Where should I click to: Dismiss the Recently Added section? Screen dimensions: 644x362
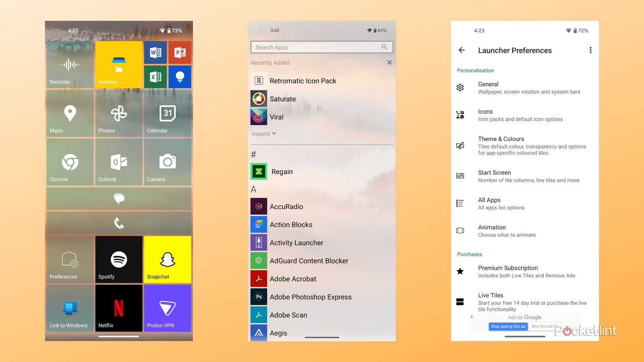point(389,62)
